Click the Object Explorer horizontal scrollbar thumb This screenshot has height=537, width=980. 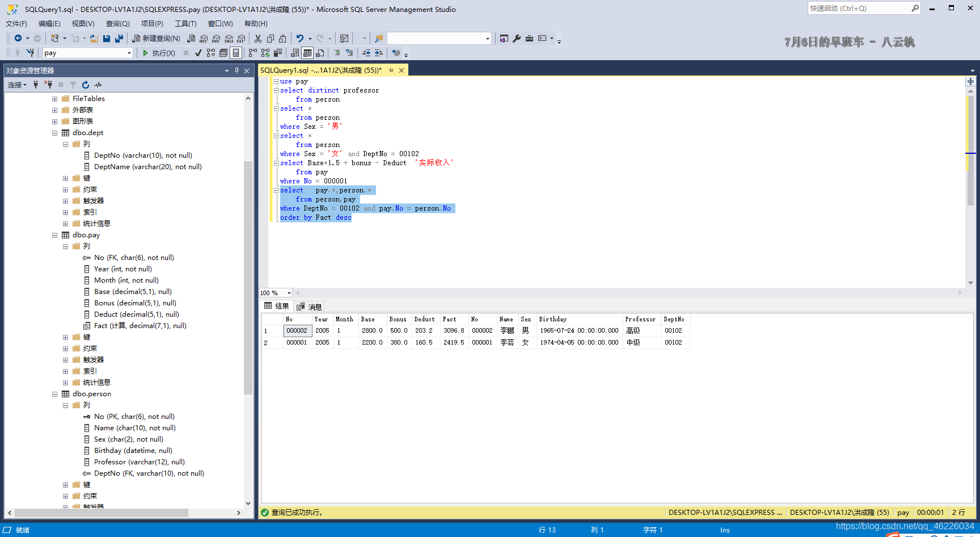(x=102, y=513)
